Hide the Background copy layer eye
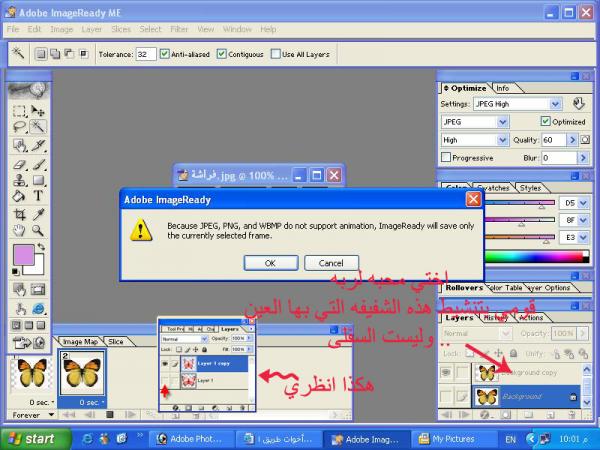The height and width of the screenshot is (450, 600). tap(446, 372)
